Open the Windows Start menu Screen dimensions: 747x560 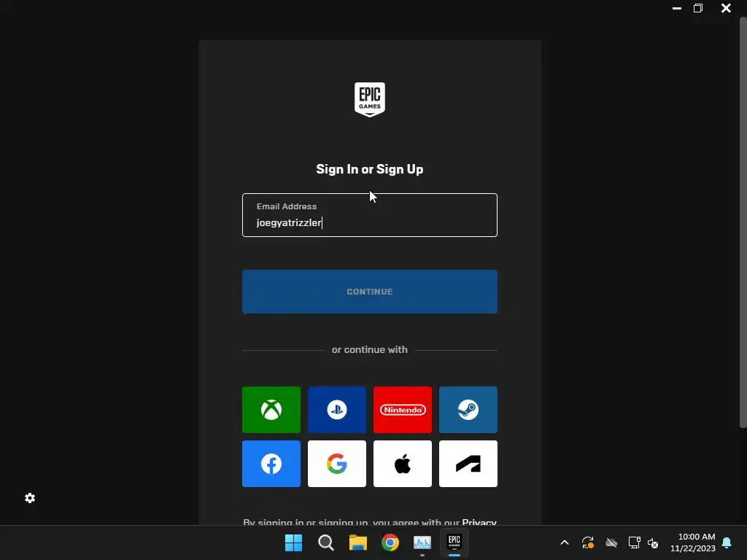pyautogui.click(x=293, y=542)
